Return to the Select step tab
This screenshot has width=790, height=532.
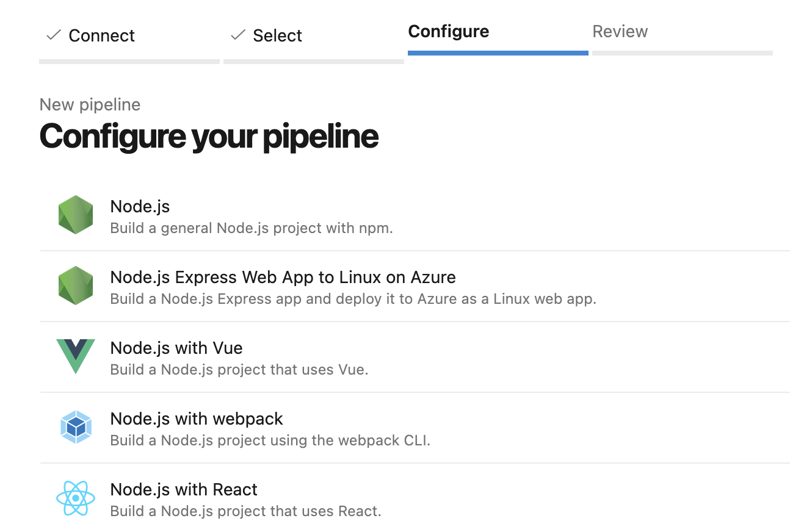pyautogui.click(x=277, y=36)
